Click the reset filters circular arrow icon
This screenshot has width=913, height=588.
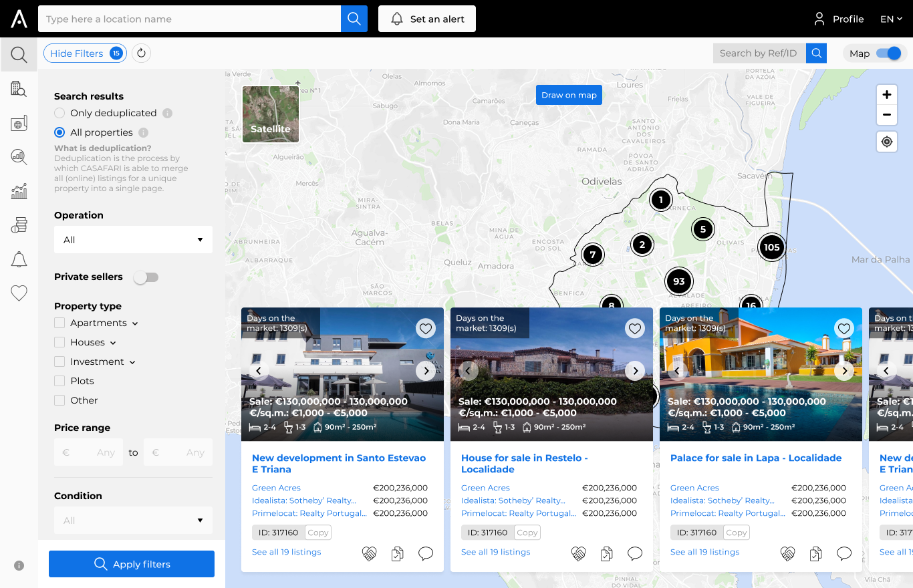coord(141,53)
